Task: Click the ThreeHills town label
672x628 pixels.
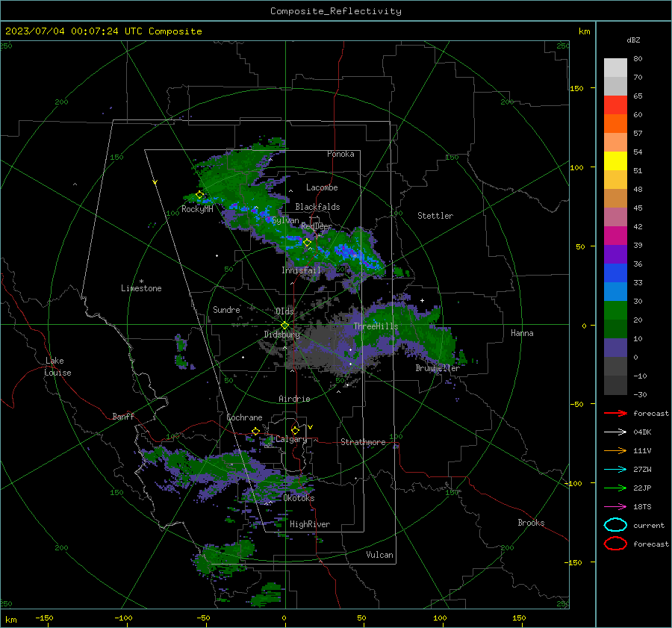Action: coord(376,326)
